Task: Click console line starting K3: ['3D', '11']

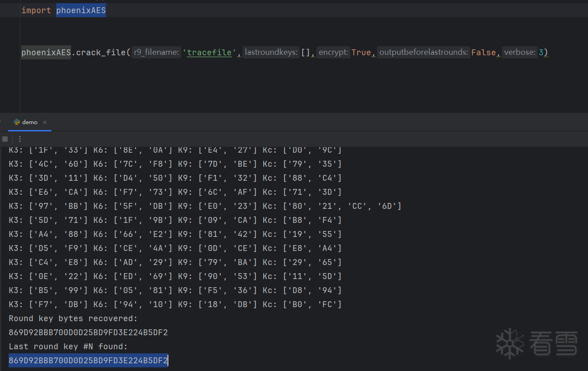Action: pyautogui.click(x=175, y=178)
